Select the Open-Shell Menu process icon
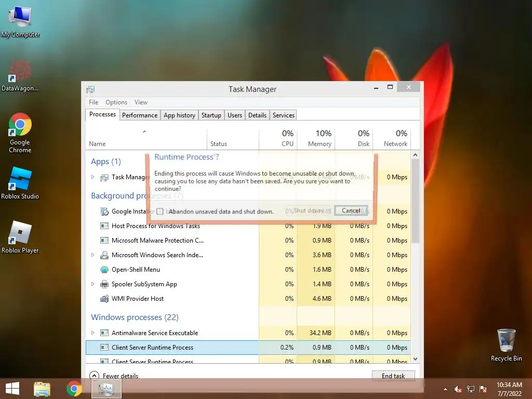The width and height of the screenshot is (532, 399). point(104,270)
